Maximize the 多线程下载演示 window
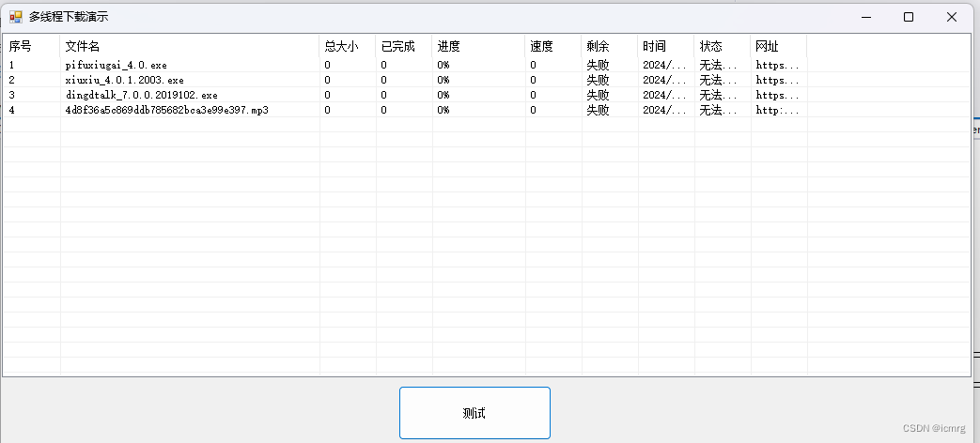 pos(909,17)
